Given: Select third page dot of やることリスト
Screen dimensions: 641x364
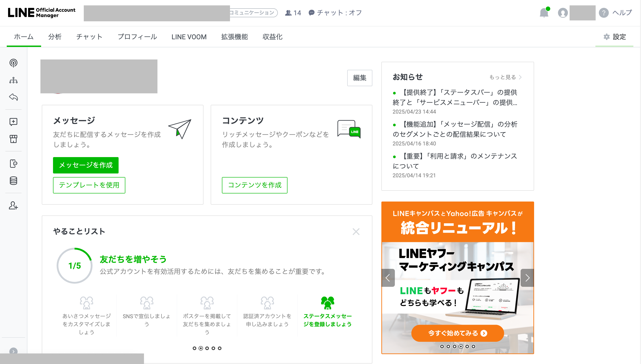Looking at the screenshot, I should tap(207, 348).
